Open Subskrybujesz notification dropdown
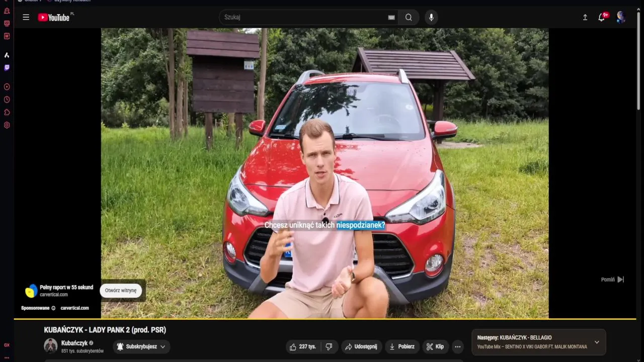The width and height of the screenshot is (644, 362). (x=141, y=346)
